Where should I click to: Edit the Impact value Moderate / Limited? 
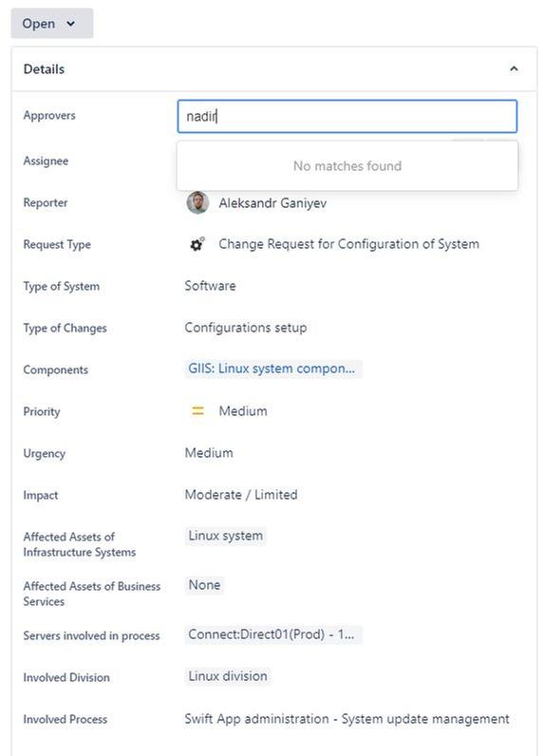click(241, 495)
